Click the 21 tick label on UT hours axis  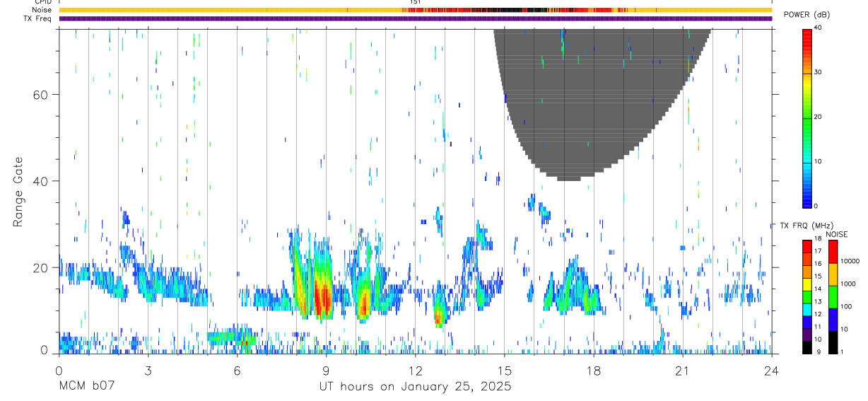point(682,370)
